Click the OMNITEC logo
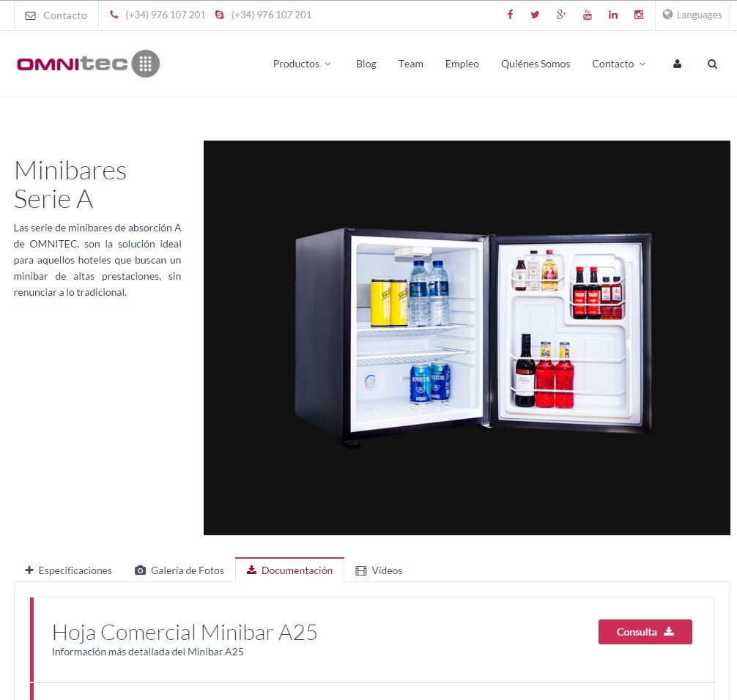Screen dimensions: 737x700 point(88,64)
